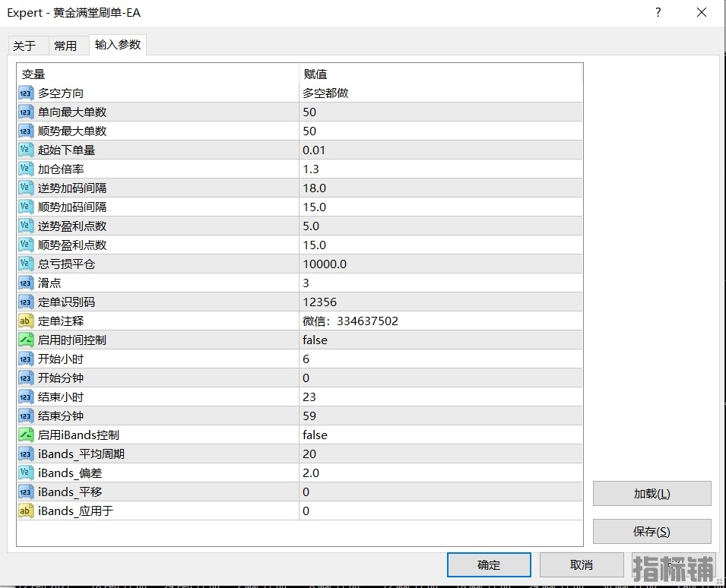This screenshot has height=588, width=726.
Task: Click the help question mark button
Action: click(658, 12)
